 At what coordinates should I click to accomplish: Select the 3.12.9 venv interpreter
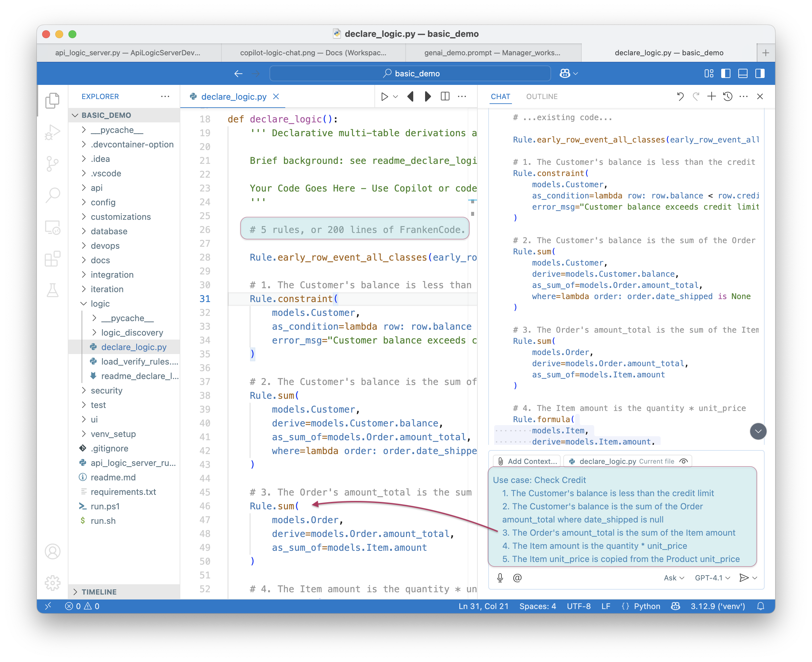tap(718, 606)
